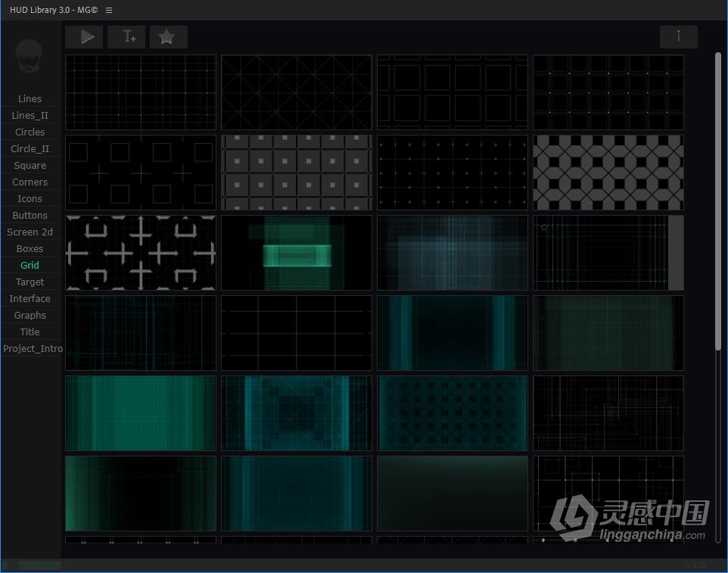The width and height of the screenshot is (728, 573).
Task: Open the Screen 2d category
Action: [x=30, y=232]
